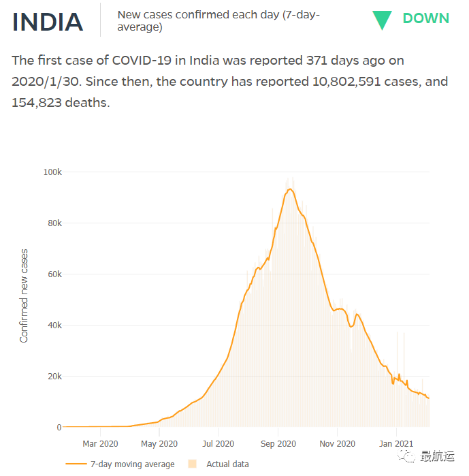Click the green DOWN trend label
The image size is (469, 476).
pos(426,19)
